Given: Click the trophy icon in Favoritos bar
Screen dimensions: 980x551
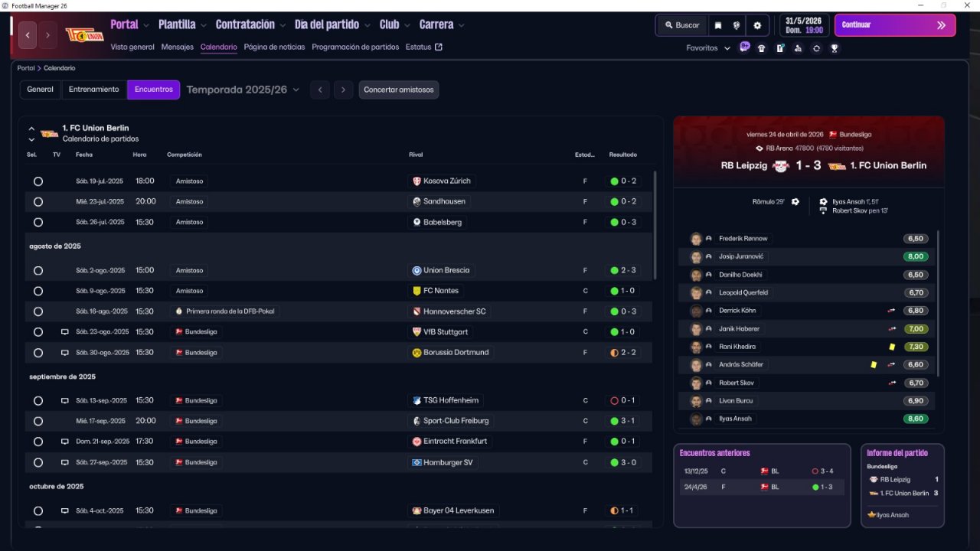Looking at the screenshot, I should [835, 48].
